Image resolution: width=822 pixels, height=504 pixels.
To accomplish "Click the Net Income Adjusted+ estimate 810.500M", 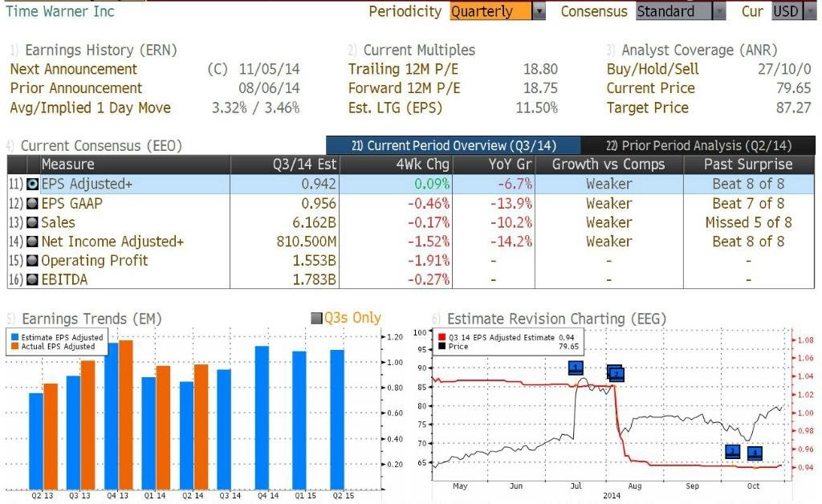I will point(307,242).
